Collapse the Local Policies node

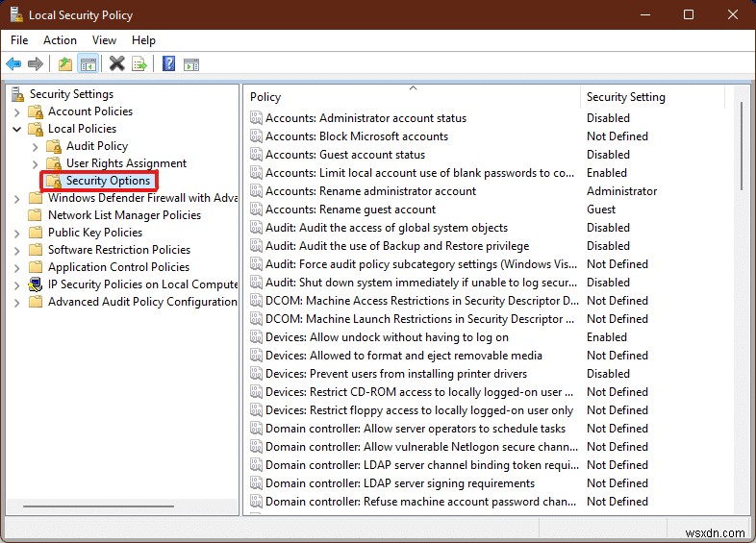[x=17, y=129]
